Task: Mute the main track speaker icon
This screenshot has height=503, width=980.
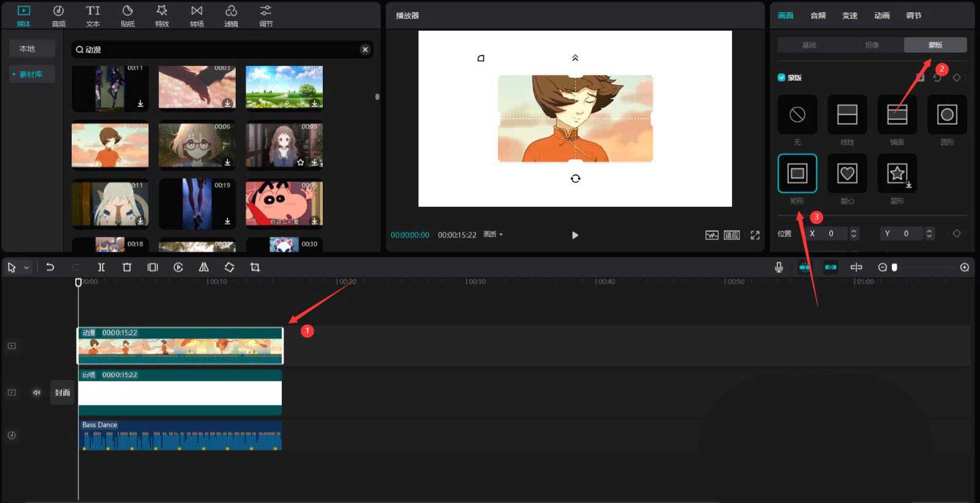Action: (36, 392)
